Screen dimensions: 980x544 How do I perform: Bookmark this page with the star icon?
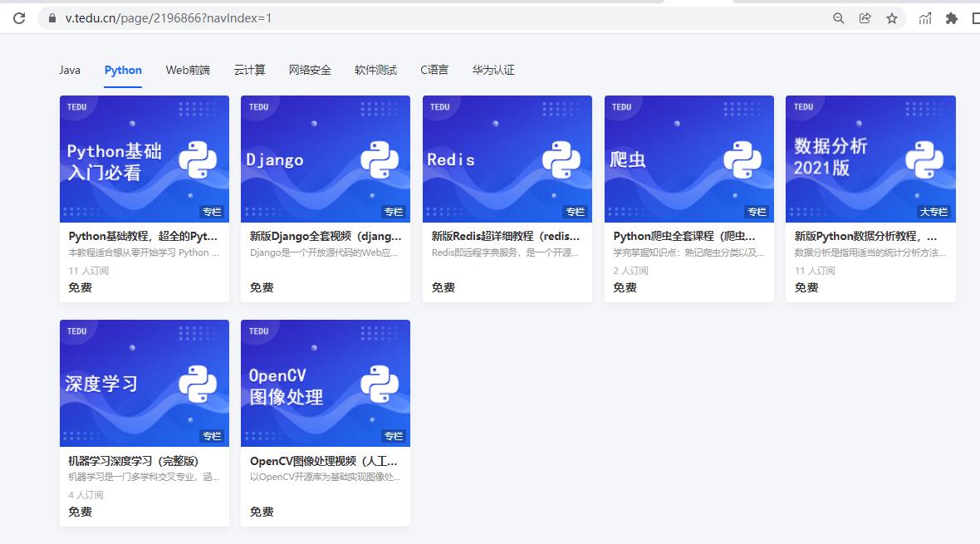pos(892,18)
